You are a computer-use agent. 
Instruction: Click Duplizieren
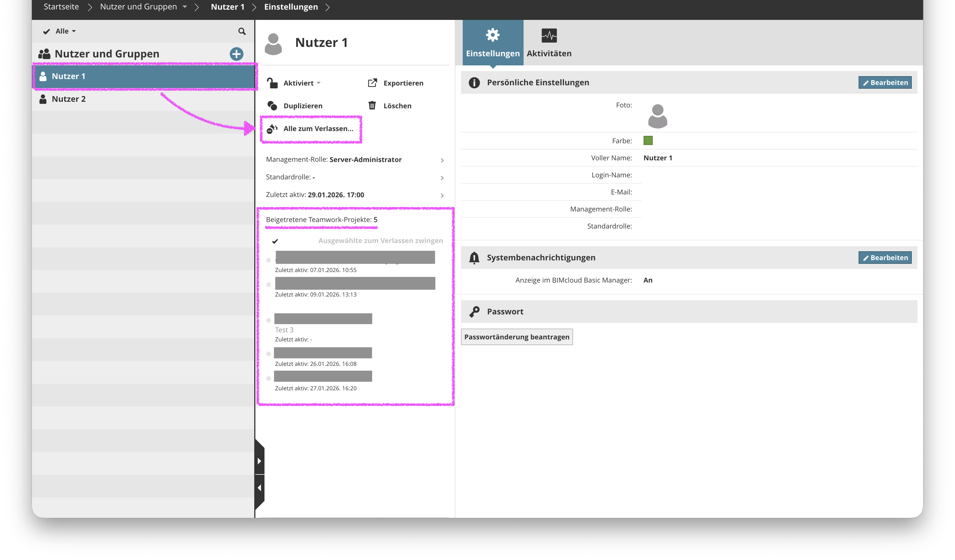click(303, 106)
